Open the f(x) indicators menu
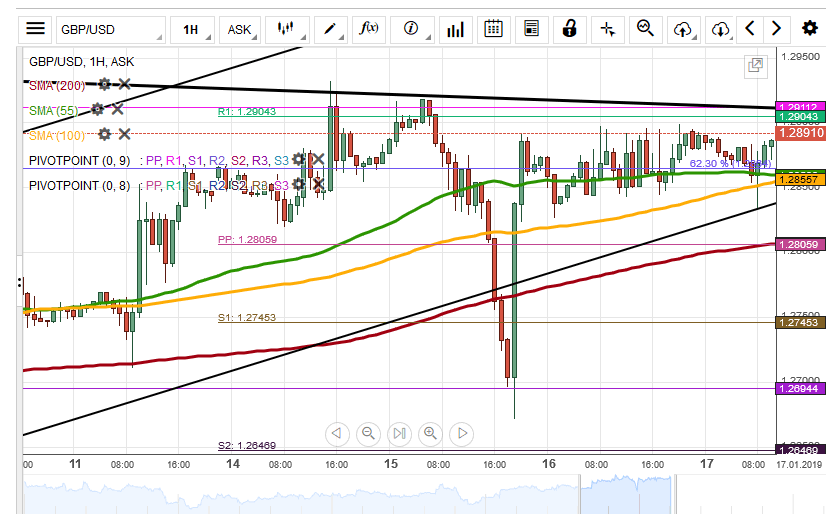The height and width of the screenshot is (521, 834). point(367,29)
